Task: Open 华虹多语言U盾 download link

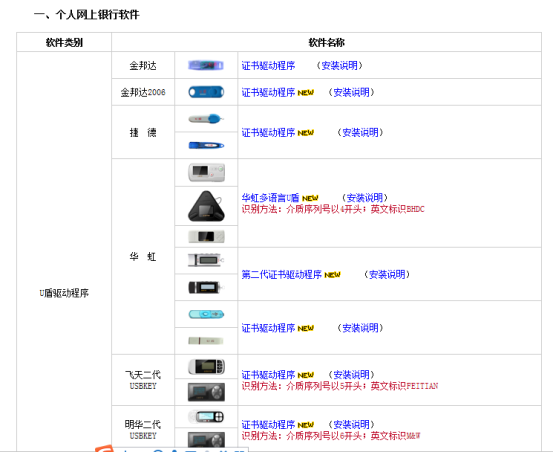Action: point(270,198)
